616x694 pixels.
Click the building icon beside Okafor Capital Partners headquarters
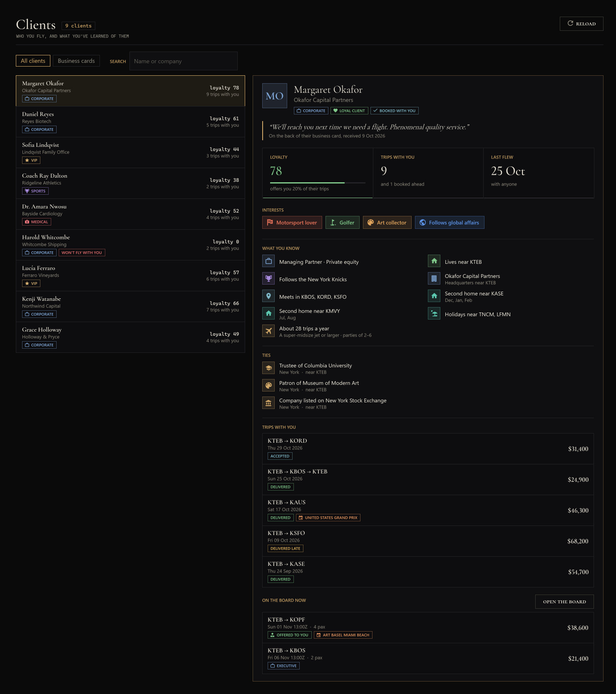434,279
